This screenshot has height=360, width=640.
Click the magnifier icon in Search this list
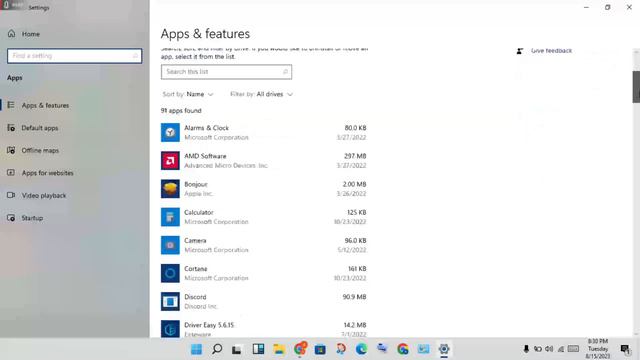coord(285,72)
